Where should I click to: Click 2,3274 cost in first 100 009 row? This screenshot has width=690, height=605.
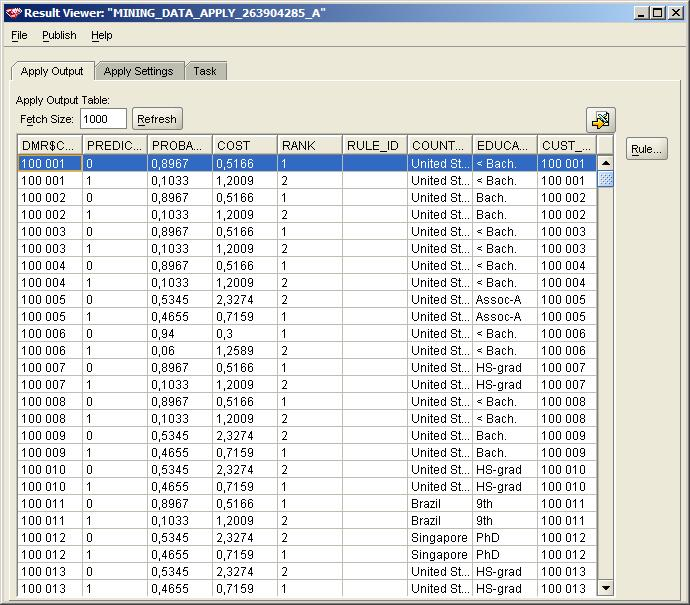point(245,436)
